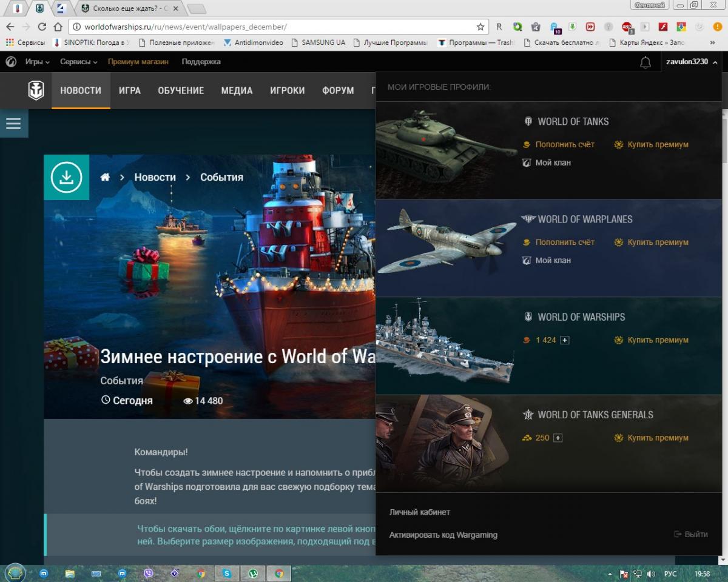
Task: Open a new browser tab
Action: 197,9
